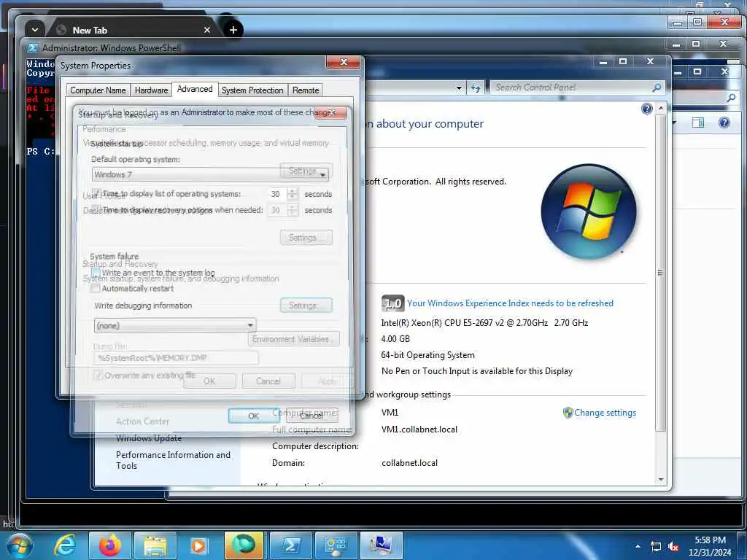
Task: Open the Windows Start menu orb
Action: (18, 545)
